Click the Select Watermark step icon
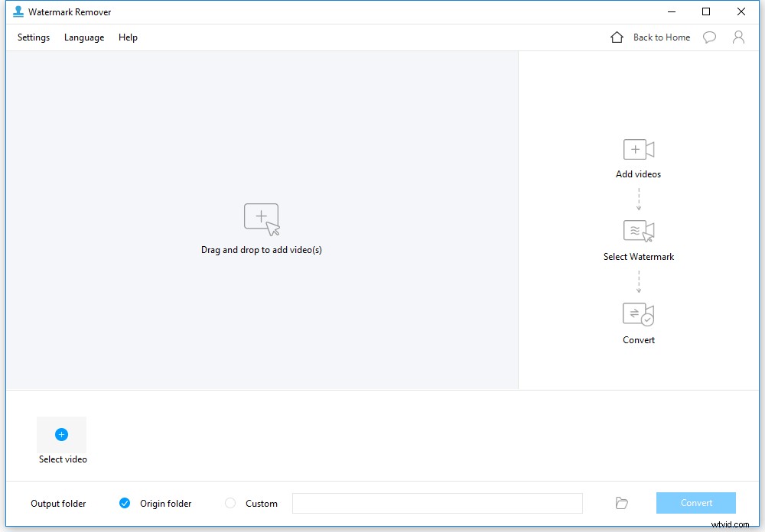 click(638, 232)
